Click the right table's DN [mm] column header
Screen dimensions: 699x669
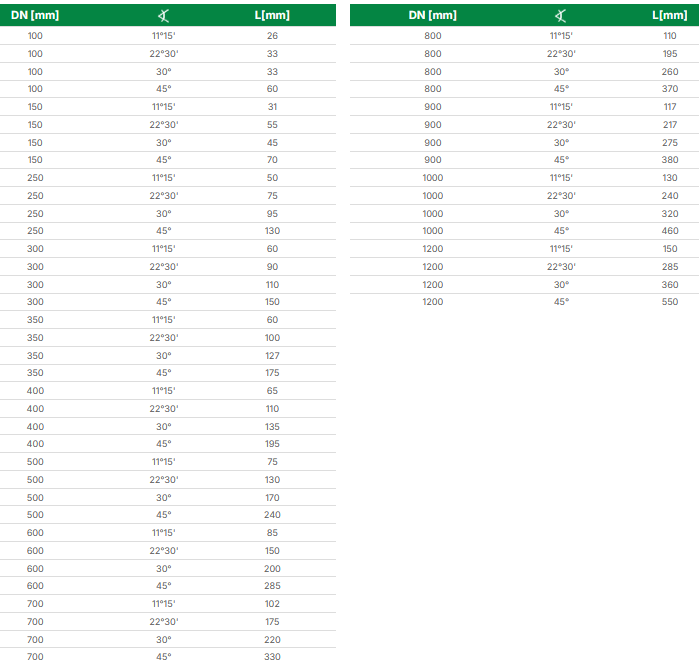pyautogui.click(x=433, y=15)
